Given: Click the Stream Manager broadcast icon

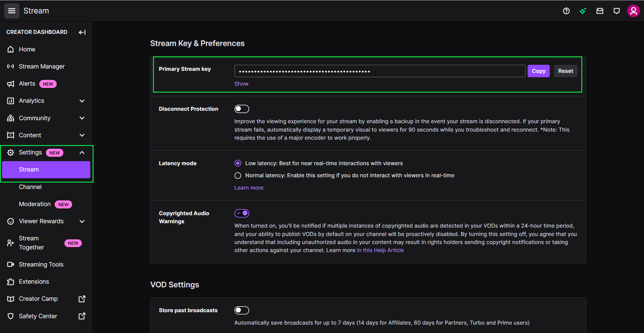Looking at the screenshot, I should pyautogui.click(x=11, y=66).
